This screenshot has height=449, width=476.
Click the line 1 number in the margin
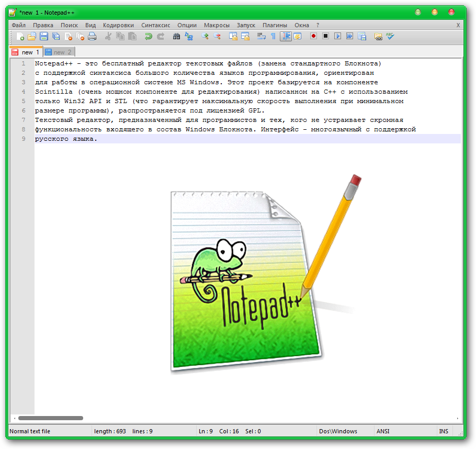pos(24,63)
